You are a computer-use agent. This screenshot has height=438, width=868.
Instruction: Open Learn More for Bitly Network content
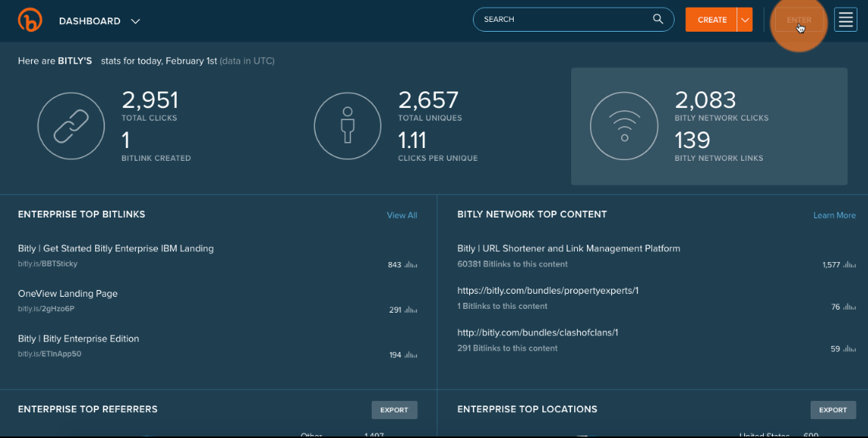(834, 215)
